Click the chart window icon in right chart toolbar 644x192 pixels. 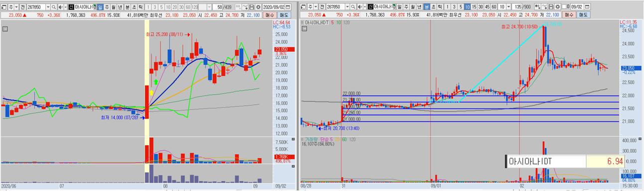point(303,7)
